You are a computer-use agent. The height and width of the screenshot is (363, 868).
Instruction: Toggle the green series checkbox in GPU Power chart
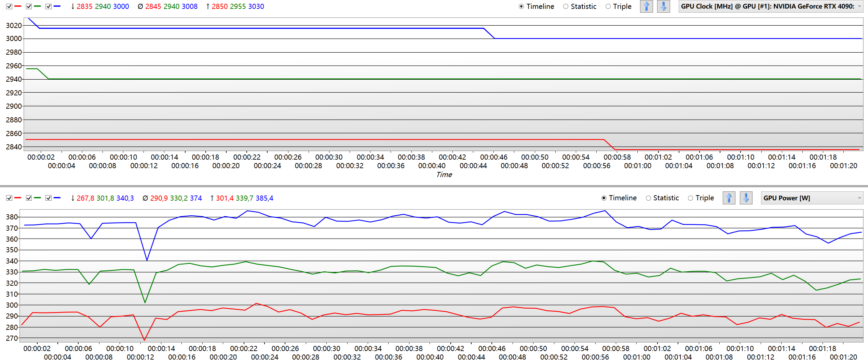click(x=29, y=198)
